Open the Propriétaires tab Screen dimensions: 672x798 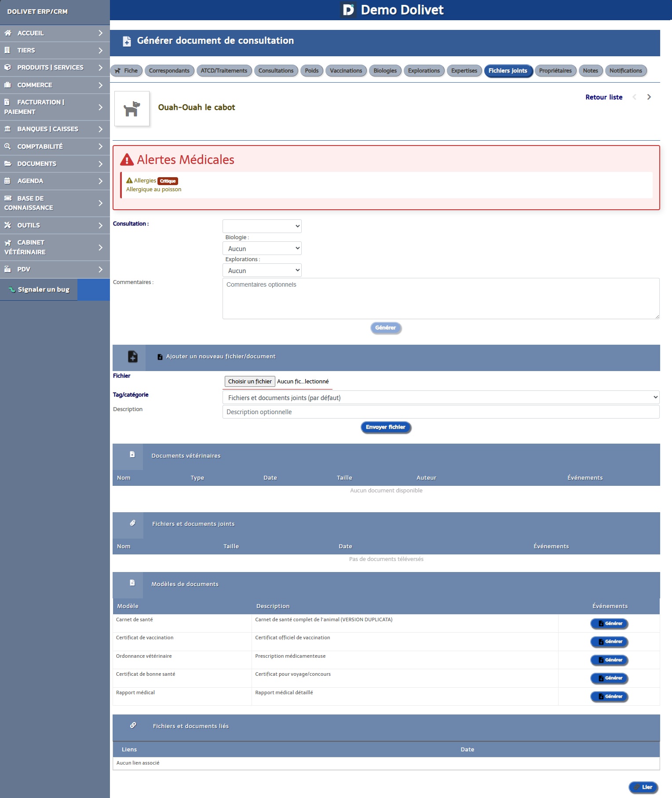pyautogui.click(x=555, y=71)
